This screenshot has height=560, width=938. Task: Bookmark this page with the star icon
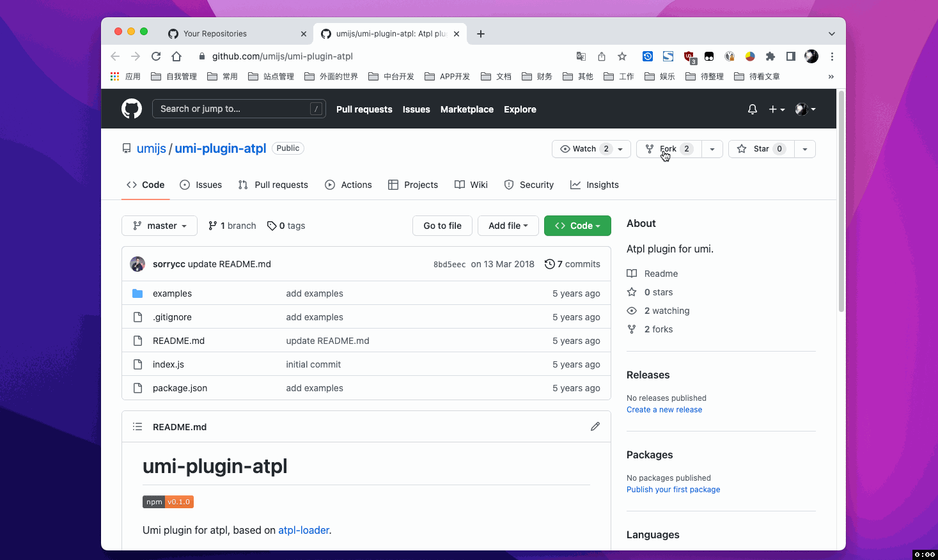(622, 56)
